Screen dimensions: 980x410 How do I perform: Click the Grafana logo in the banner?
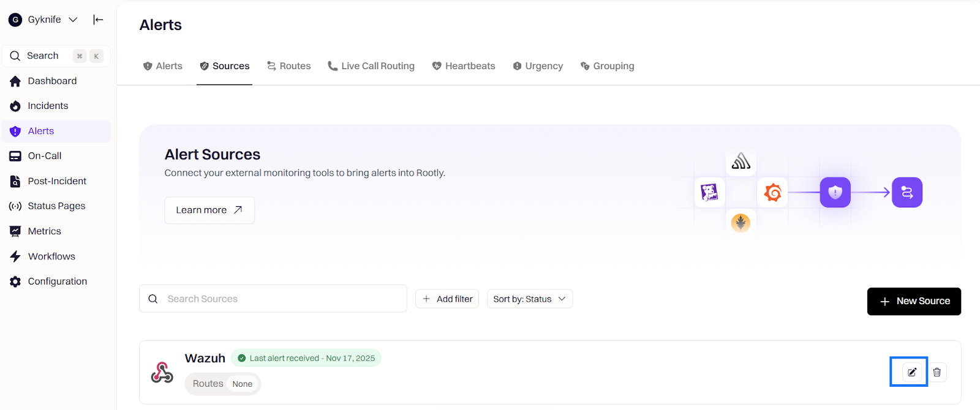773,193
